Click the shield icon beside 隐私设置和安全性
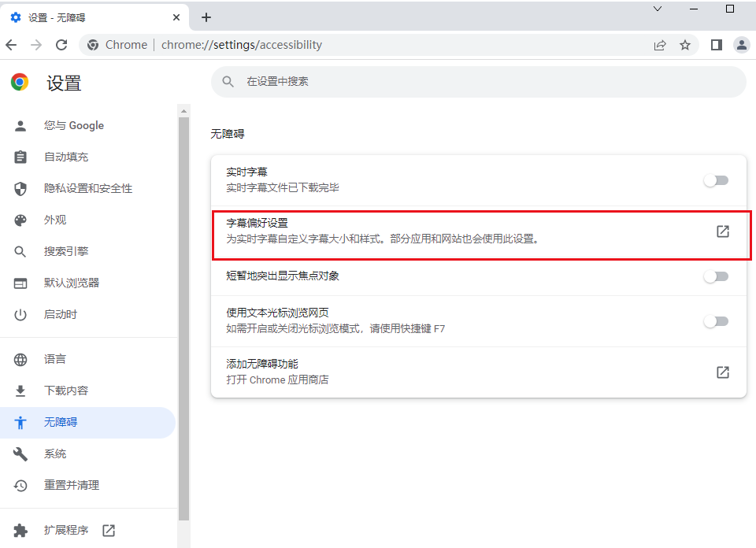Viewport: 756px width, 548px height. [20, 189]
